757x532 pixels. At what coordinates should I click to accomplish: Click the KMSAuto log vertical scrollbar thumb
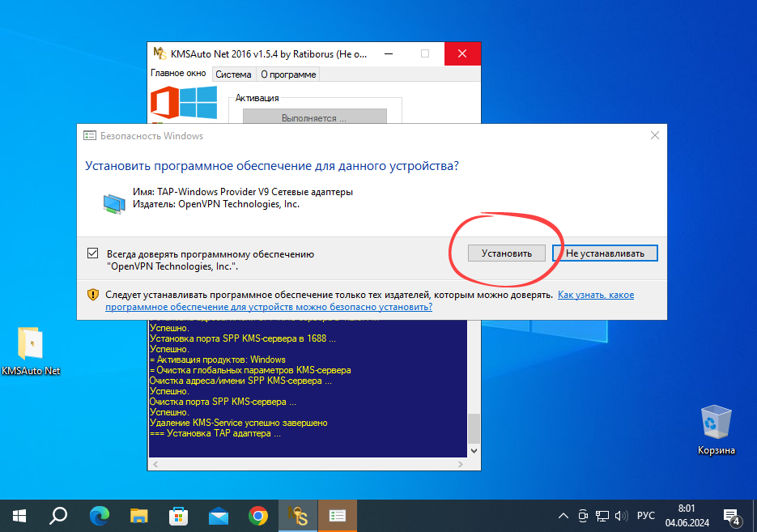point(474,428)
